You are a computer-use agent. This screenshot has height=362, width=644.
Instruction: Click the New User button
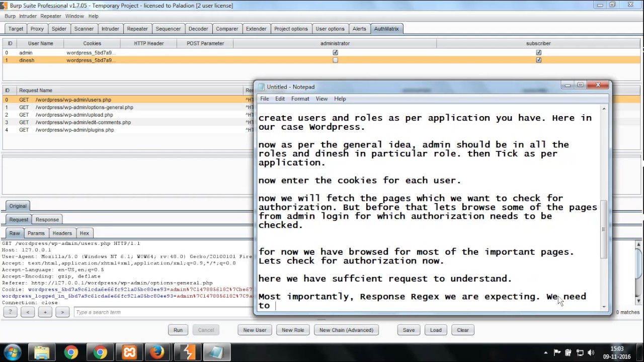tap(255, 330)
